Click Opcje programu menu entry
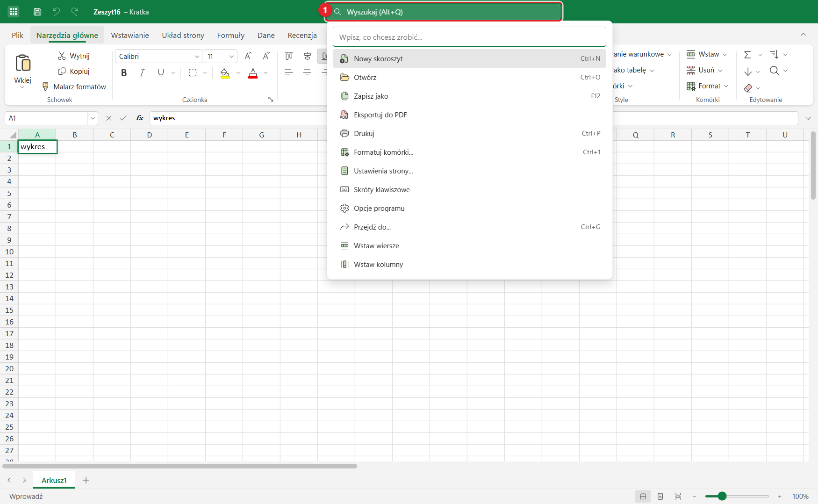The image size is (818, 504). click(469, 208)
